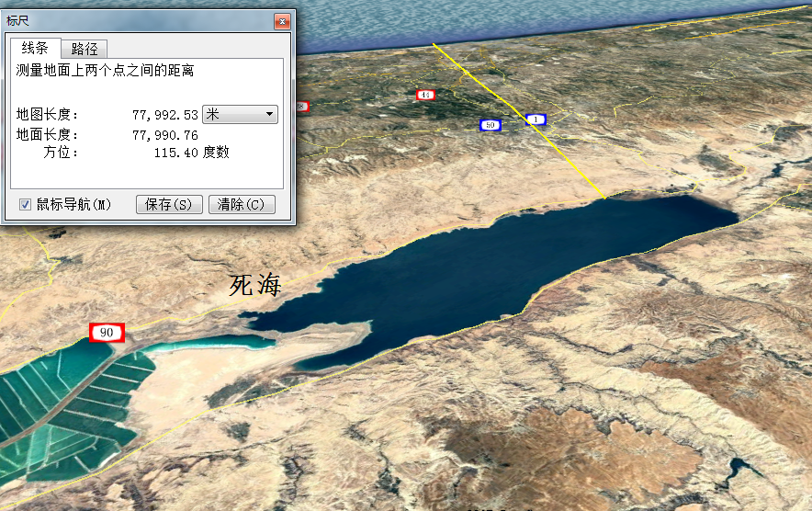812x511 pixels.
Task: Toggle the 鼠标导航 checkbox
Action: pos(26,204)
